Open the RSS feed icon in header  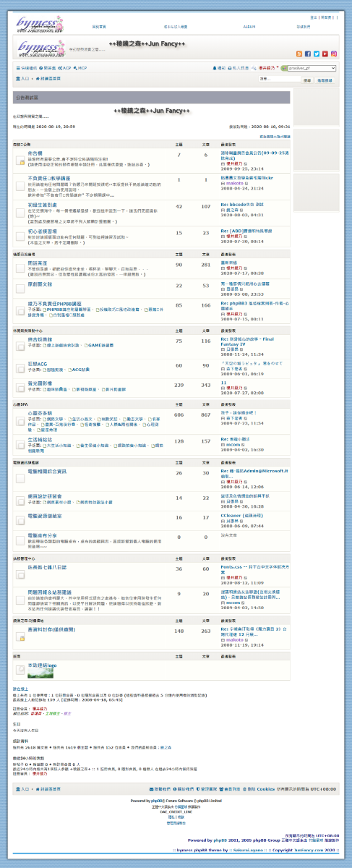(x=299, y=54)
